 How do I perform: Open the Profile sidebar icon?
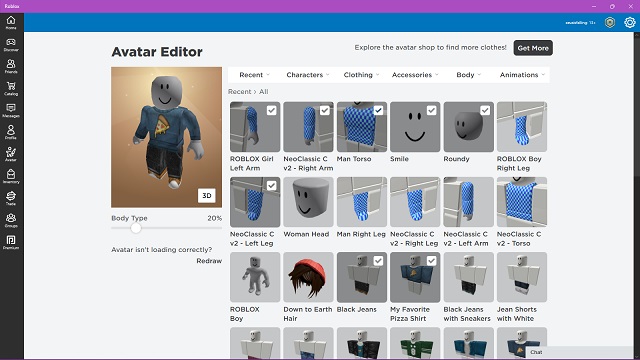coord(11,133)
